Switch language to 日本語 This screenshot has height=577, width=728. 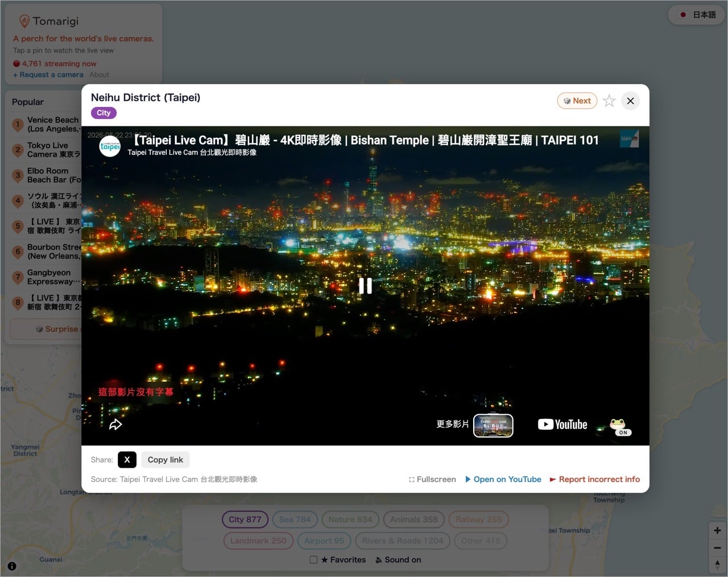[698, 15]
